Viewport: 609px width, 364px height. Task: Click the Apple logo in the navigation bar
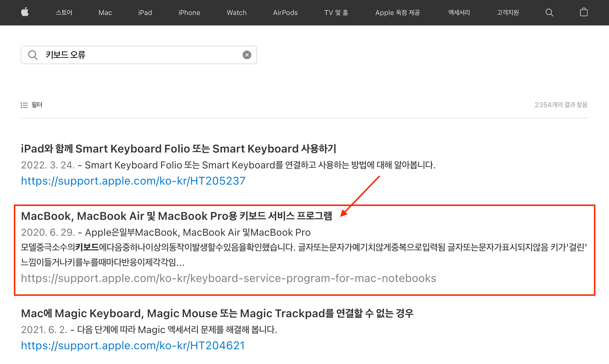click(x=25, y=12)
